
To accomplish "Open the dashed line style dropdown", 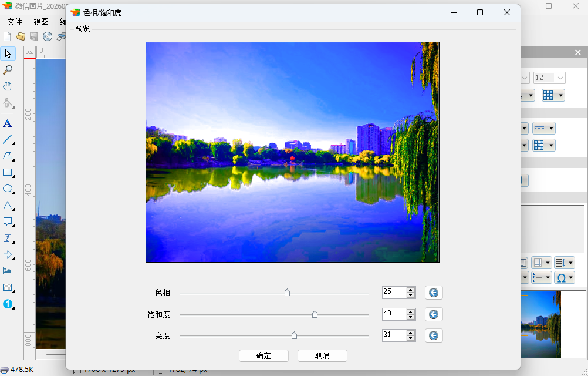I will [543, 128].
